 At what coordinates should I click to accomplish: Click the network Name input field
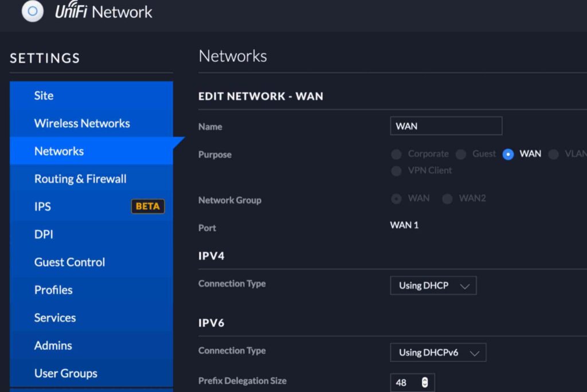click(x=446, y=126)
